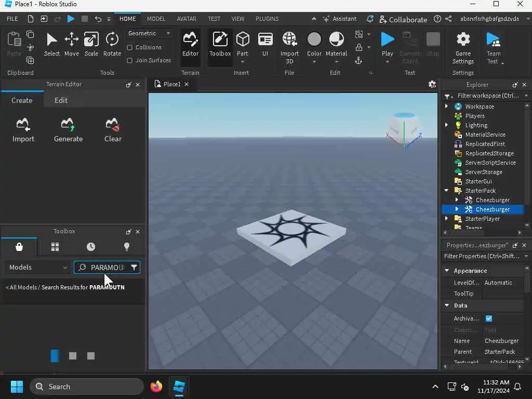The width and height of the screenshot is (532, 399).
Task: Click the Share icon
Action: click(x=448, y=19)
